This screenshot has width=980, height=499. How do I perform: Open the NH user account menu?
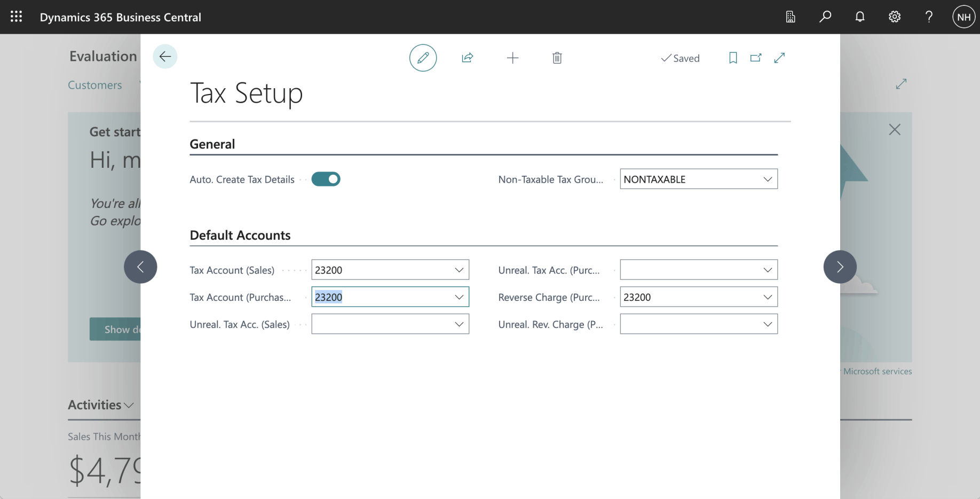click(x=963, y=17)
